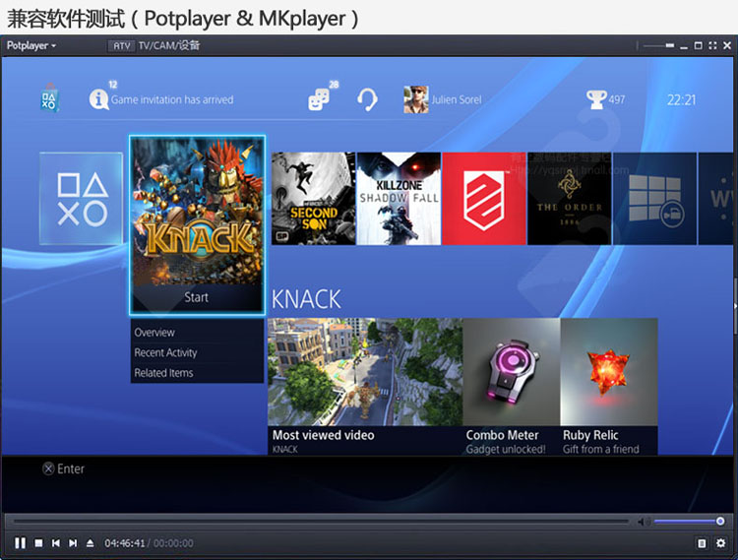Open the Related Items menu item
The image size is (738, 560).
(197, 373)
